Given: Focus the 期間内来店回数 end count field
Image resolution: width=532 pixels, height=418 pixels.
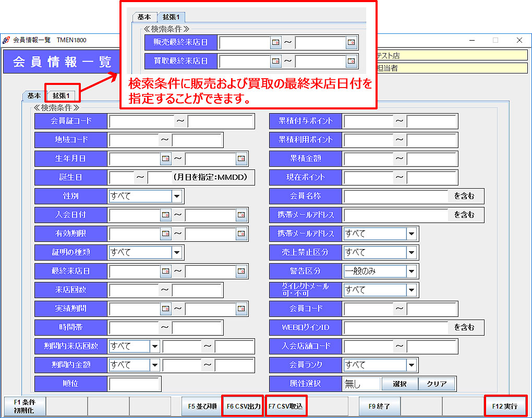Looking at the screenshot, I should coord(234,346).
